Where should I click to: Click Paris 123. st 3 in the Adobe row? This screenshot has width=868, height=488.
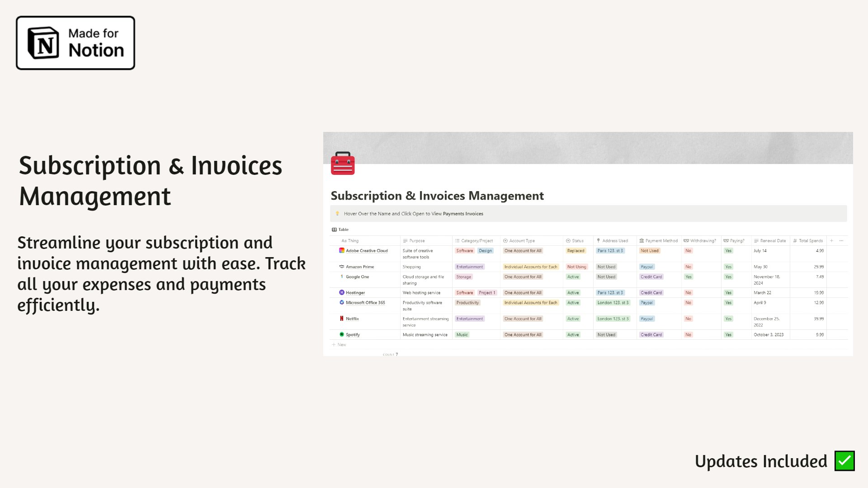[x=610, y=251]
